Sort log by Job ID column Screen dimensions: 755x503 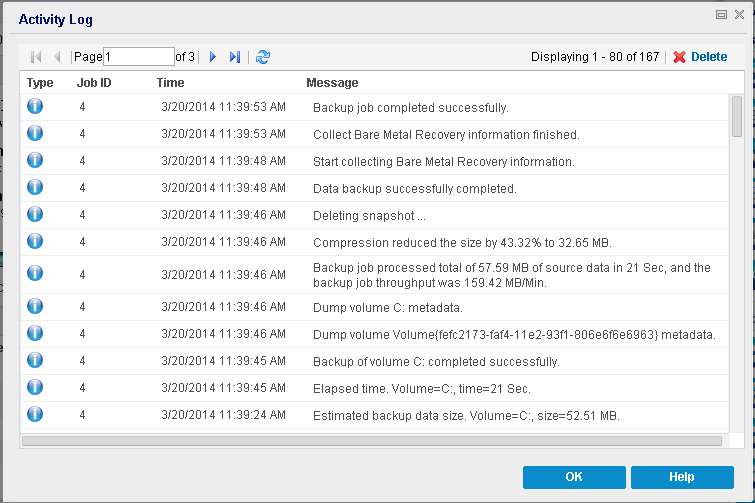[93, 83]
